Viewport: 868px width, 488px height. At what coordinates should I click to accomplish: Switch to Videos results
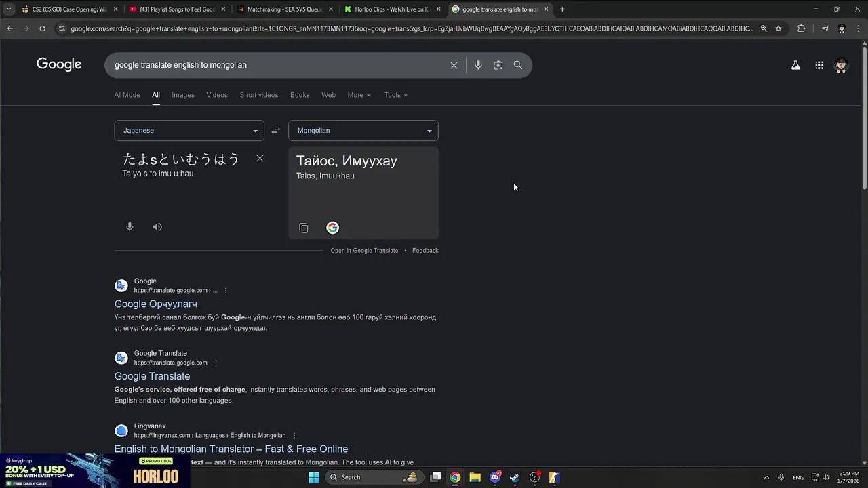click(217, 95)
